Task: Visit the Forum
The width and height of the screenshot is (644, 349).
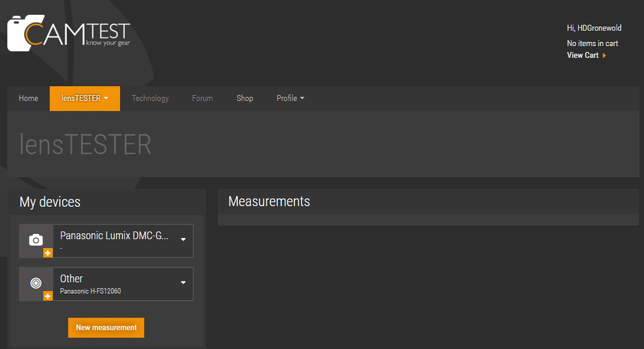Action: (202, 98)
